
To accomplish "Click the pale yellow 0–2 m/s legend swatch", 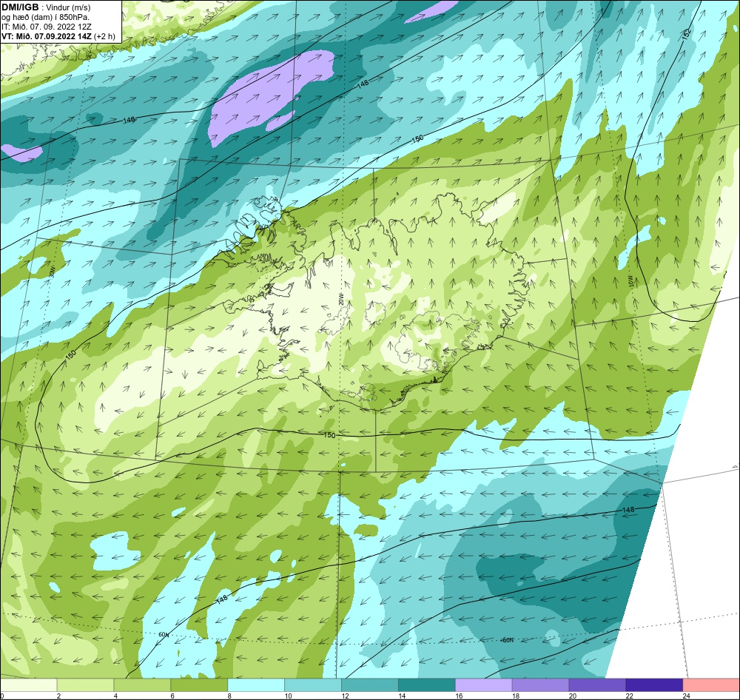I will point(28,684).
